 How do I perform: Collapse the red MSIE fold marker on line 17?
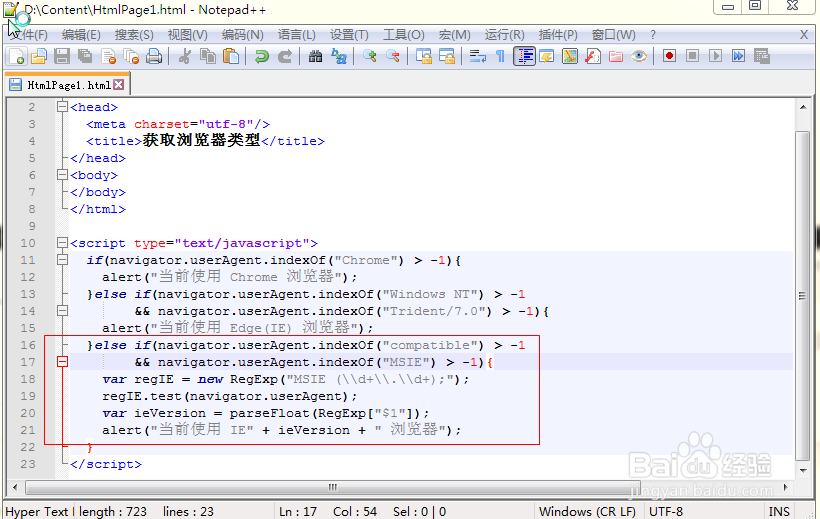[x=62, y=362]
